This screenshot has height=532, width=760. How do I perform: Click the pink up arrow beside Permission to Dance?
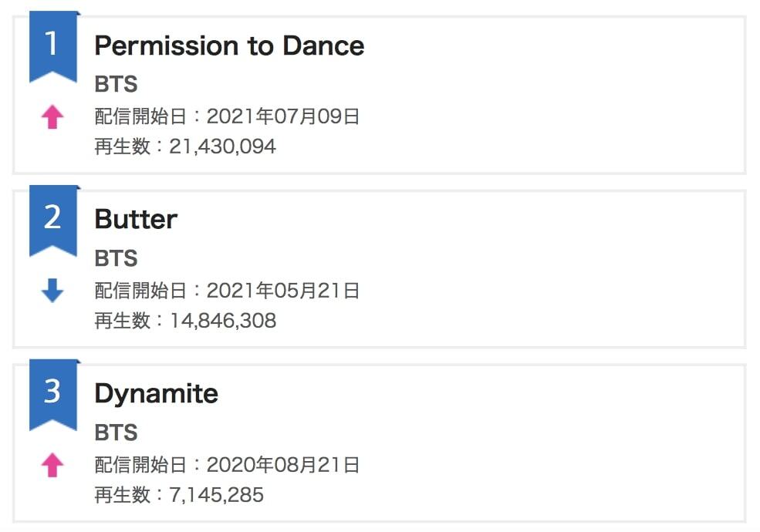click(x=52, y=117)
